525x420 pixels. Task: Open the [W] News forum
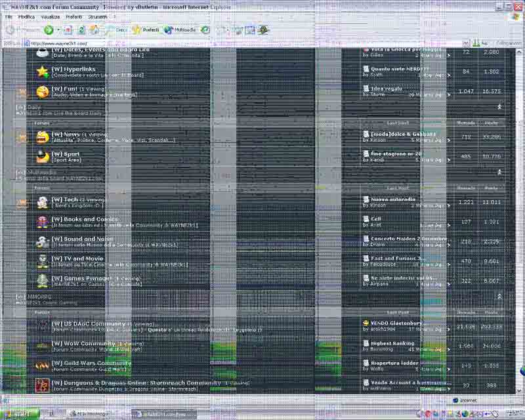coord(66,135)
